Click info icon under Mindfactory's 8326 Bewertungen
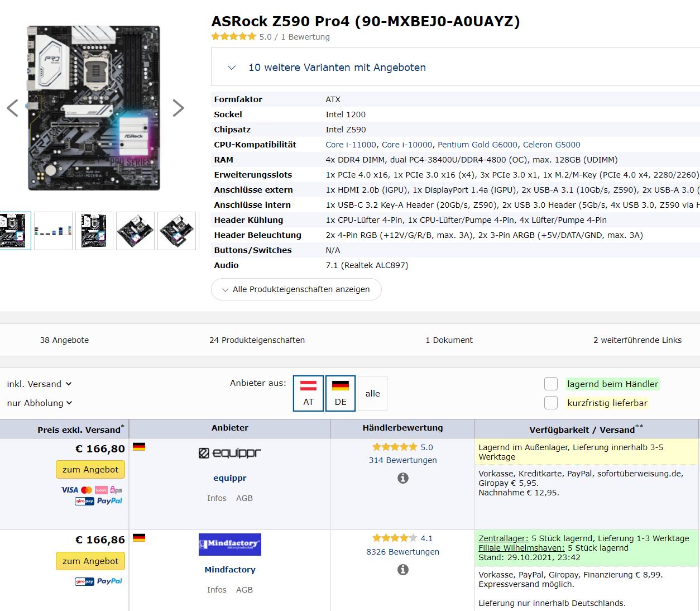The image size is (700, 611). coord(403,570)
